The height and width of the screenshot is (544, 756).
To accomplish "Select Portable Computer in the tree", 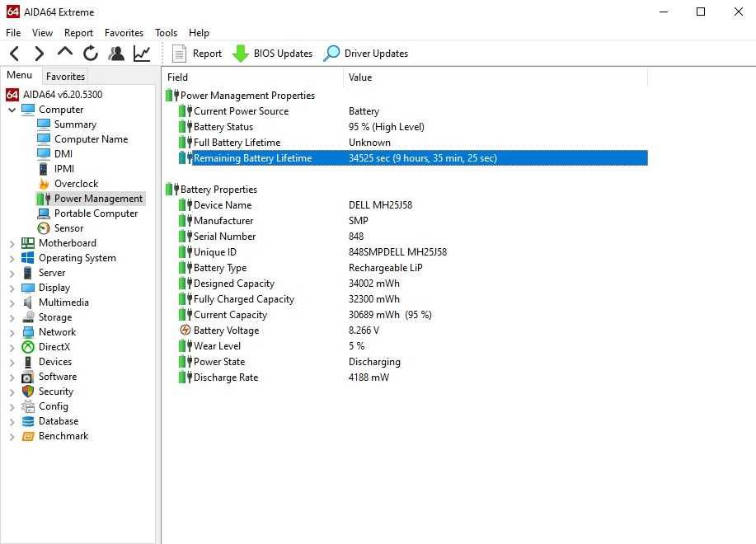I will click(x=96, y=213).
